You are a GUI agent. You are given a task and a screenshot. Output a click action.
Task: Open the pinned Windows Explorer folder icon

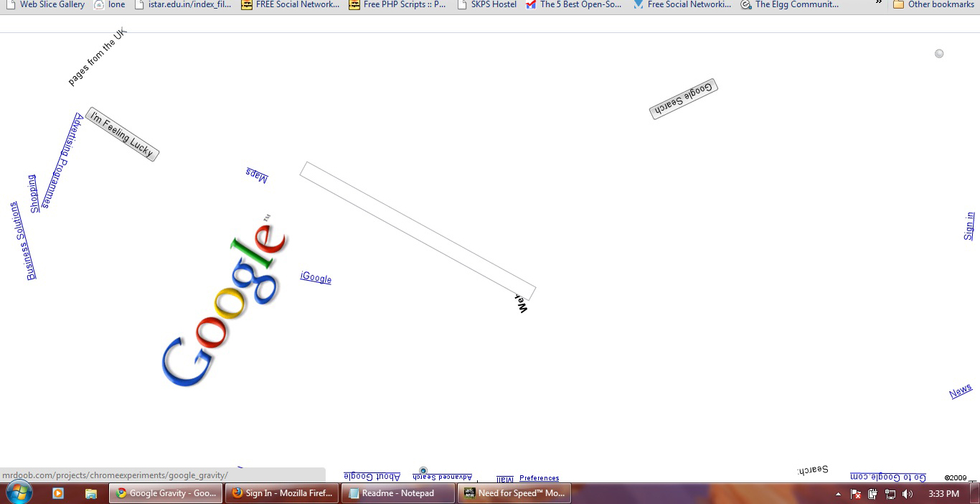(x=91, y=493)
